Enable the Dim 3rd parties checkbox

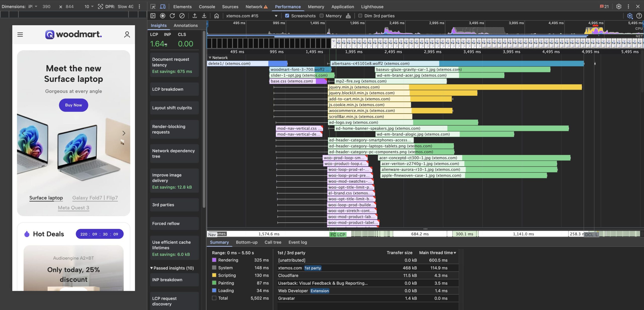360,16
